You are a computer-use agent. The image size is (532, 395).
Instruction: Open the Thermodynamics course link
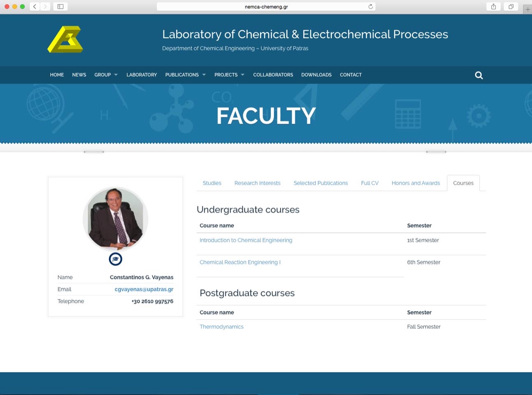(x=221, y=327)
